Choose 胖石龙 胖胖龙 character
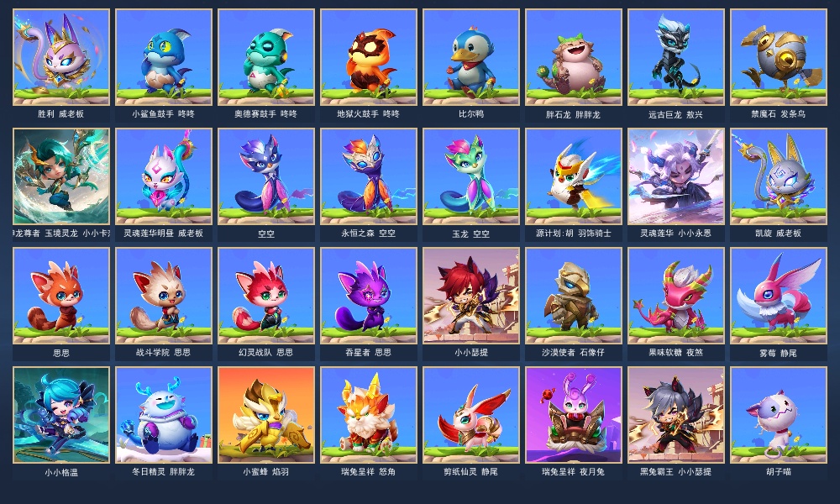Screen dimensions: 840x504 pos(573,57)
